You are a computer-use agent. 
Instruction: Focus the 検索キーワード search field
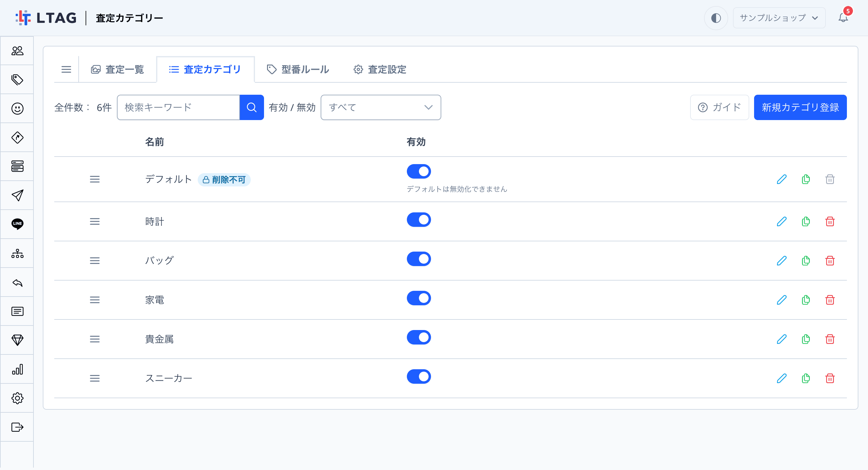pos(178,107)
